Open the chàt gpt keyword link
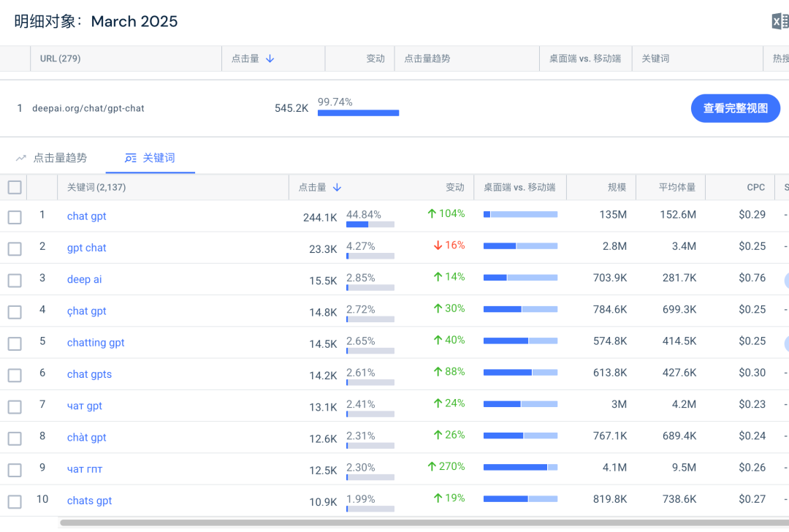789x532 pixels. coord(86,438)
